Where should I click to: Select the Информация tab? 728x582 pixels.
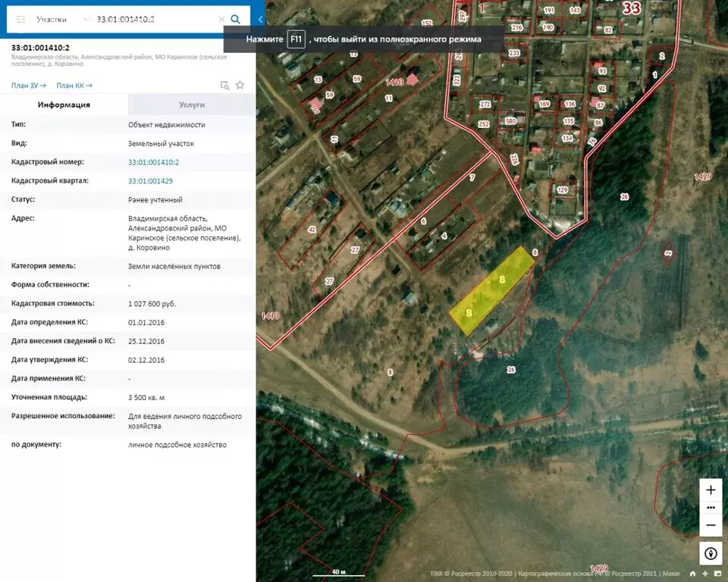(x=64, y=105)
